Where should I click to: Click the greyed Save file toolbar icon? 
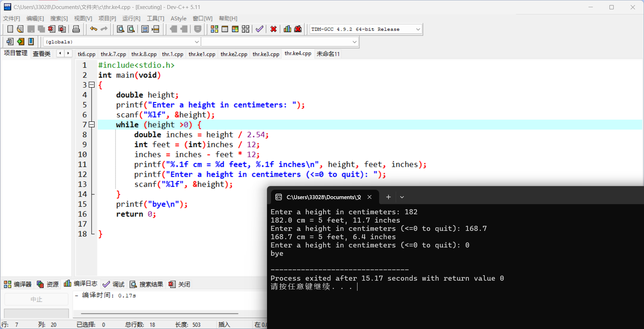click(x=31, y=29)
